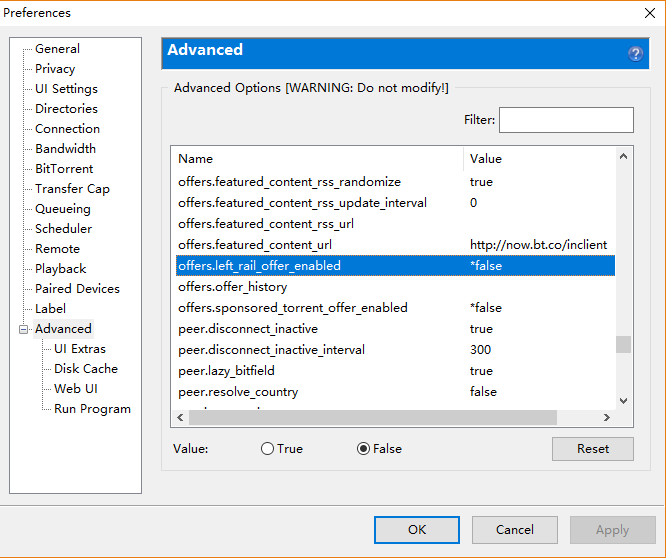Select Disk Cache under Advanced
This screenshot has width=666, height=558.
tap(85, 369)
